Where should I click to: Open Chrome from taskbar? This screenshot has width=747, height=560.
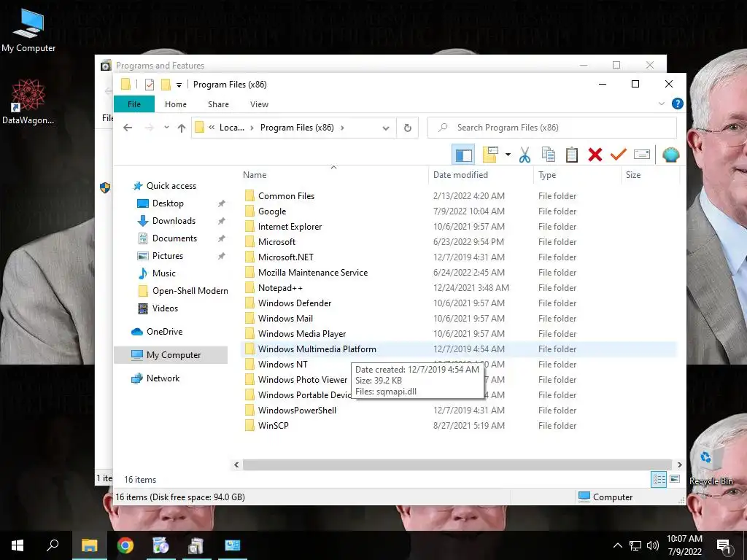(x=125, y=545)
